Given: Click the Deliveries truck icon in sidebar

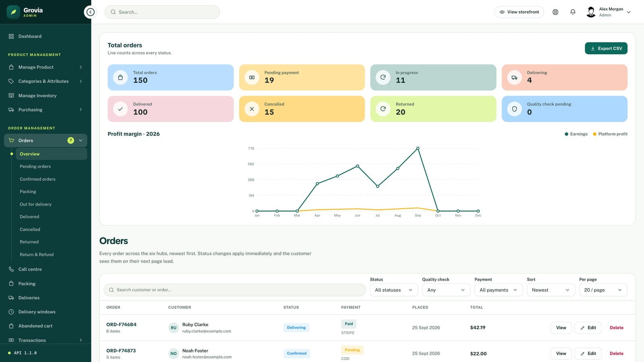Looking at the screenshot, I should [11, 298].
